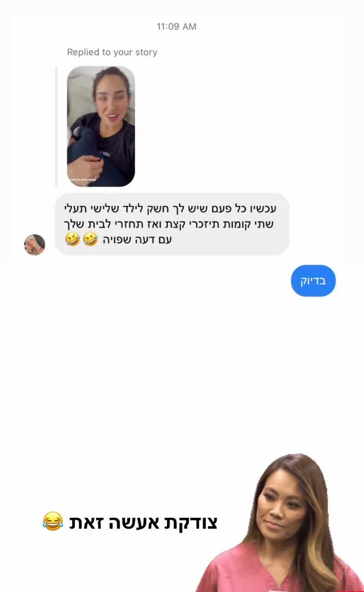Click the 11:09 AM timestamp
Image resolution: width=364 pixels, height=592 pixels.
pos(176,26)
